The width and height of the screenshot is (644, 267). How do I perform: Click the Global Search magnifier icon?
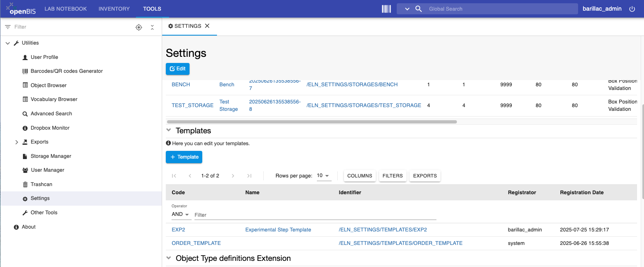pyautogui.click(x=418, y=9)
